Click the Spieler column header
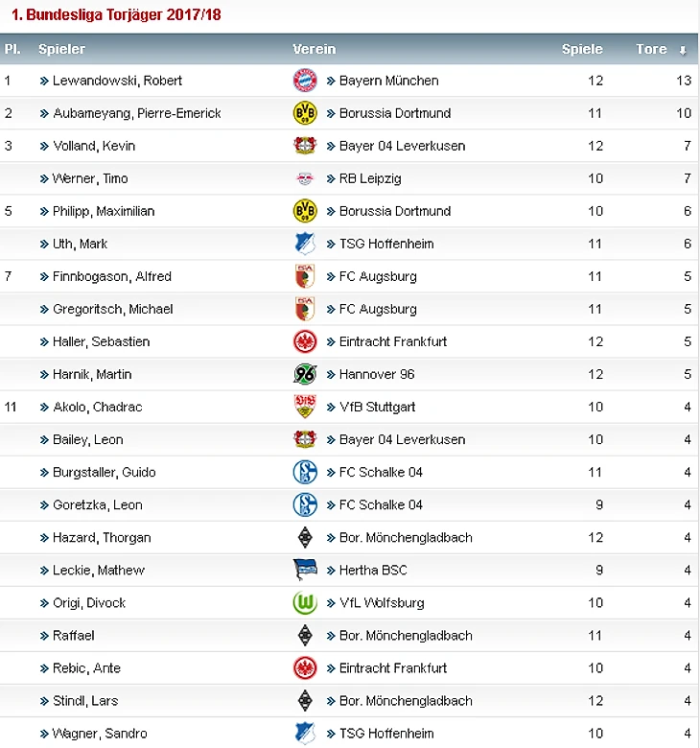 (x=62, y=49)
